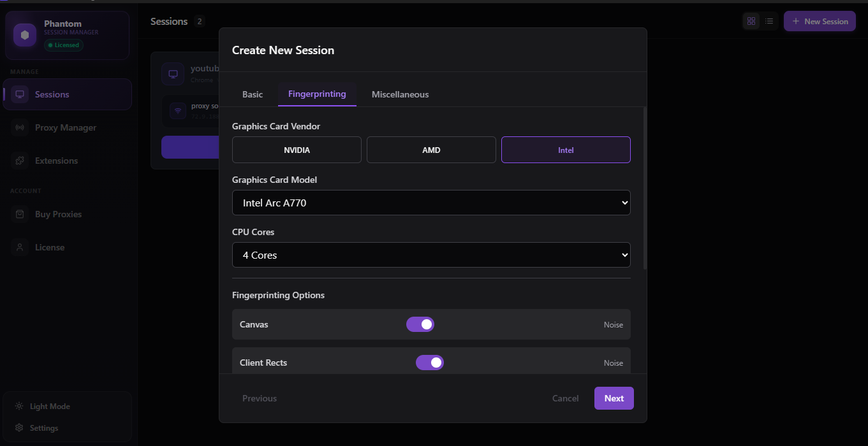Click the proxy wifi icon in session card
Screen dimensions: 868x446
(x=178, y=111)
